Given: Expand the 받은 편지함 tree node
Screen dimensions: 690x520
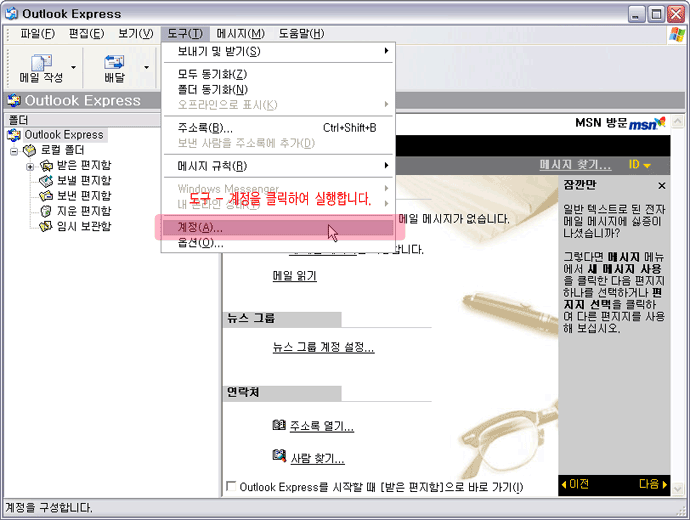Looking at the screenshot, I should 31,166.
